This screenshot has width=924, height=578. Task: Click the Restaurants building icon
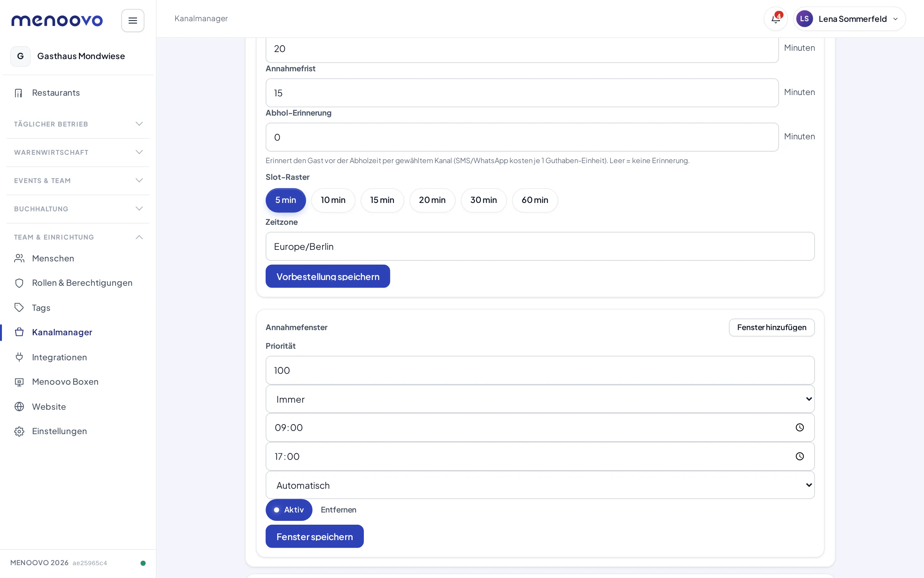pos(19,93)
